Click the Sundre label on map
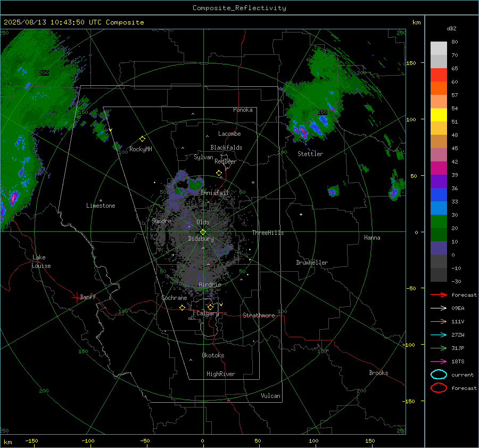This screenshot has width=479, height=448. click(x=161, y=221)
